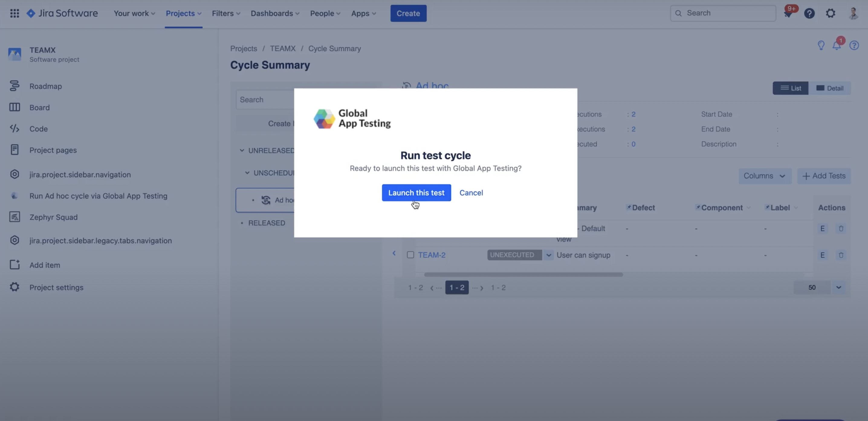
Task: Click the Zephyr Squad sidebar icon
Action: tap(15, 217)
